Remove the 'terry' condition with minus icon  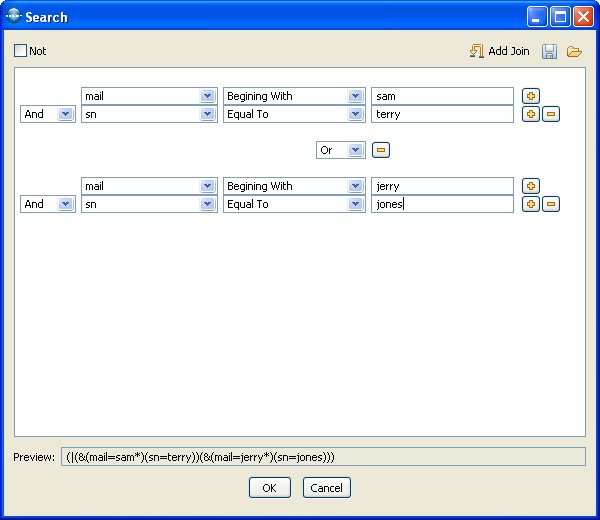551,114
